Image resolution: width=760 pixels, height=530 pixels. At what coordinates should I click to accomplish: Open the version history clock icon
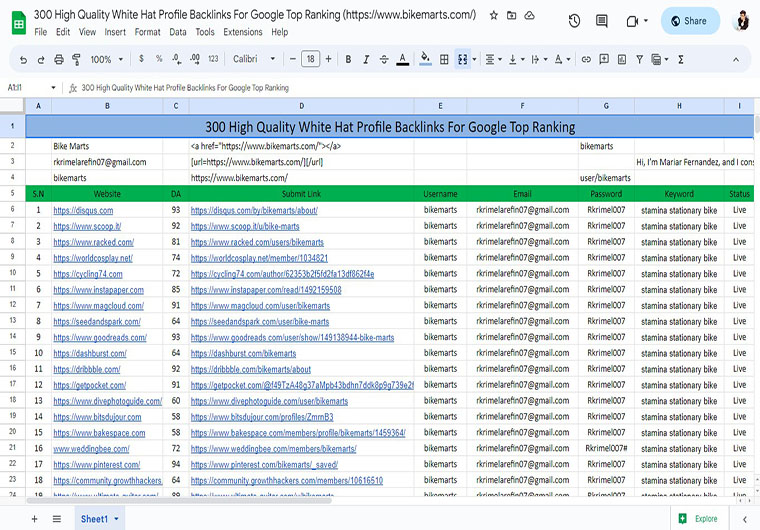[574, 21]
